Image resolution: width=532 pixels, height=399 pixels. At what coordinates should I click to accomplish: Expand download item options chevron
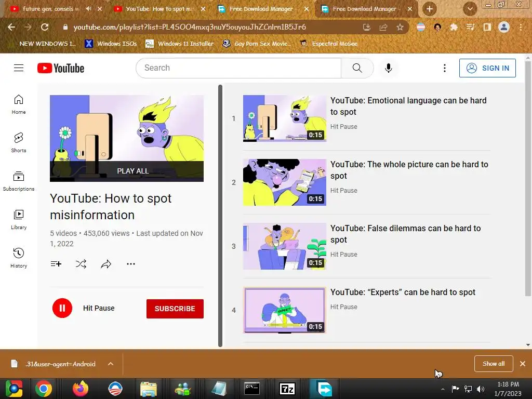tap(111, 364)
